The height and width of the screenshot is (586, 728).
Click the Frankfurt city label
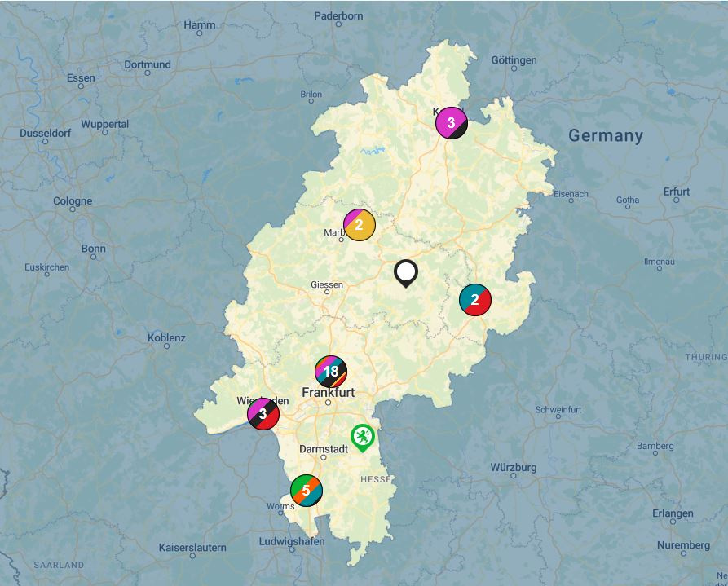328,392
